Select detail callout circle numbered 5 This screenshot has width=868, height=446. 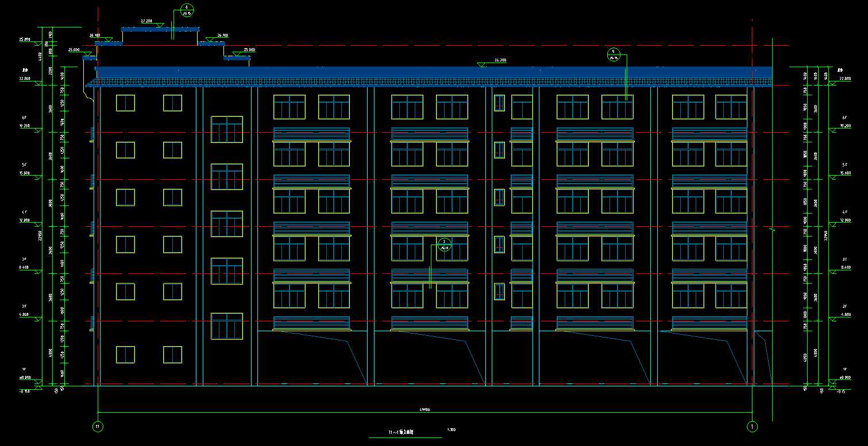[x=614, y=55]
